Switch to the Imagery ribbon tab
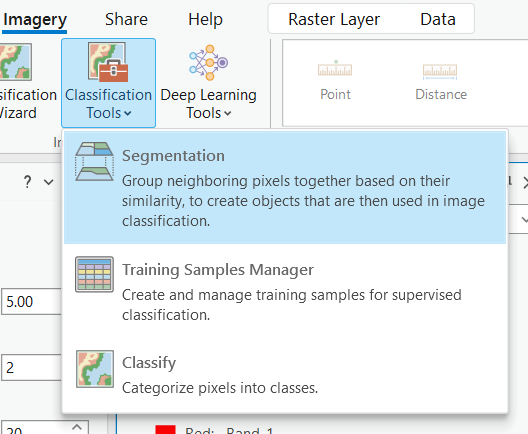Viewport: 528px width, 434px height. tap(35, 20)
